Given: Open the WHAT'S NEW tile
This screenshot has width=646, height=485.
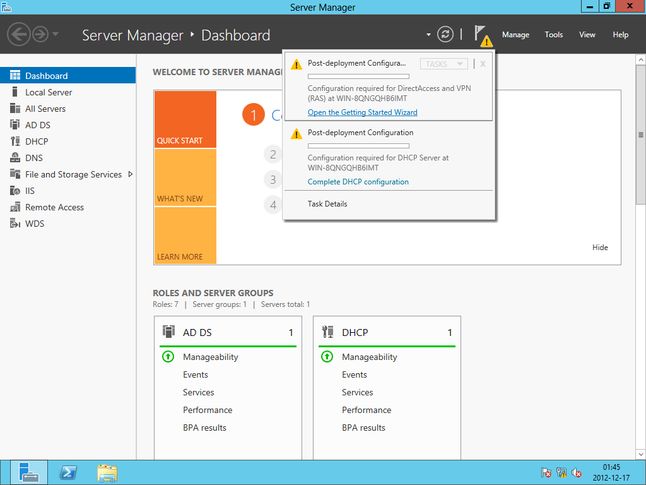Looking at the screenshot, I should [185, 177].
